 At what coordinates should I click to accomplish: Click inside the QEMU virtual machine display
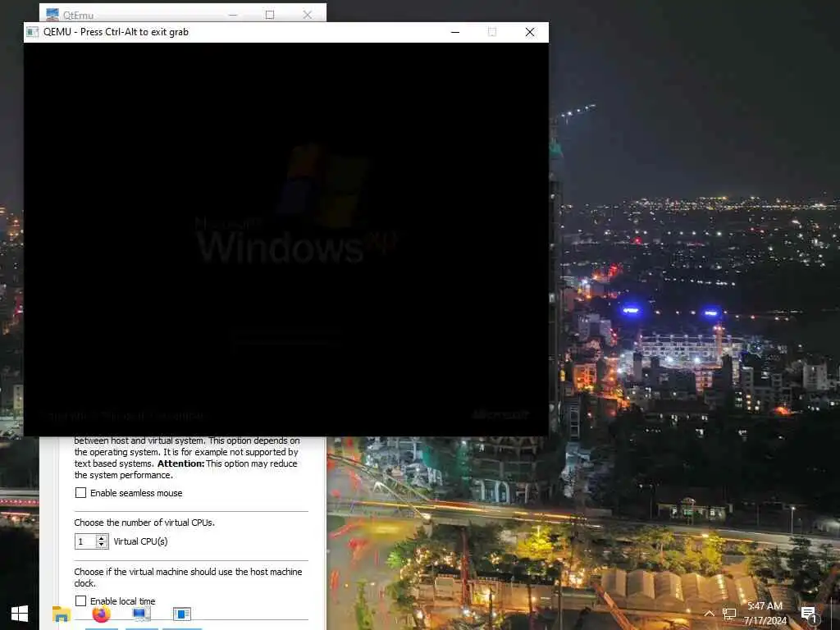coord(286,240)
